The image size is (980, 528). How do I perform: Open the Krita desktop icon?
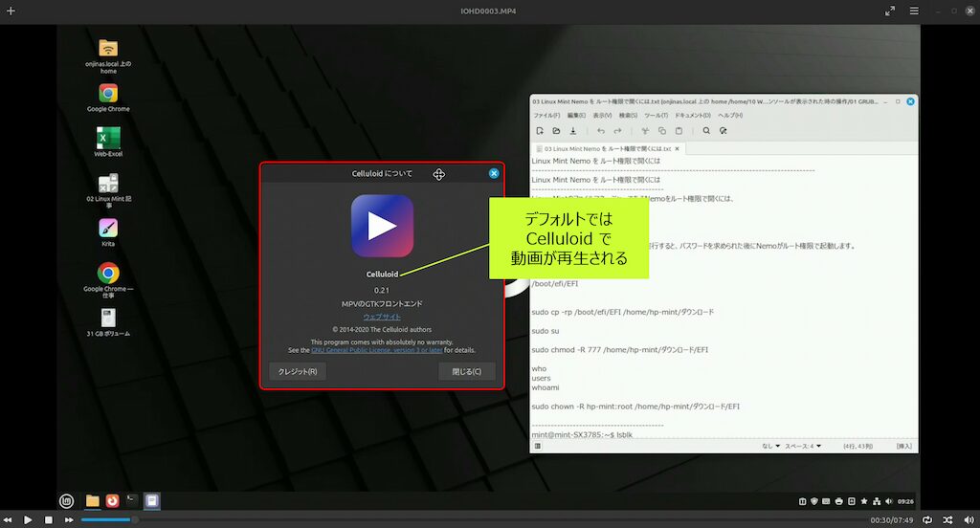click(x=108, y=229)
